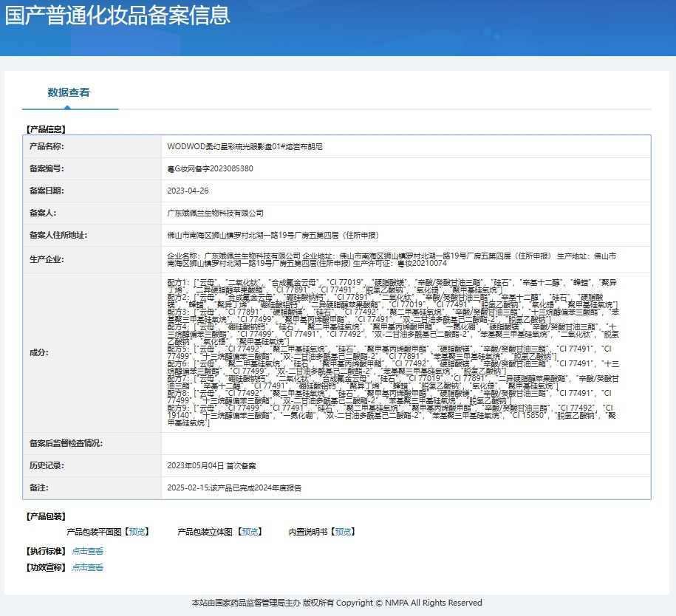Preview 产品包装立体图 link
This screenshot has width=676, height=616.
(x=250, y=532)
